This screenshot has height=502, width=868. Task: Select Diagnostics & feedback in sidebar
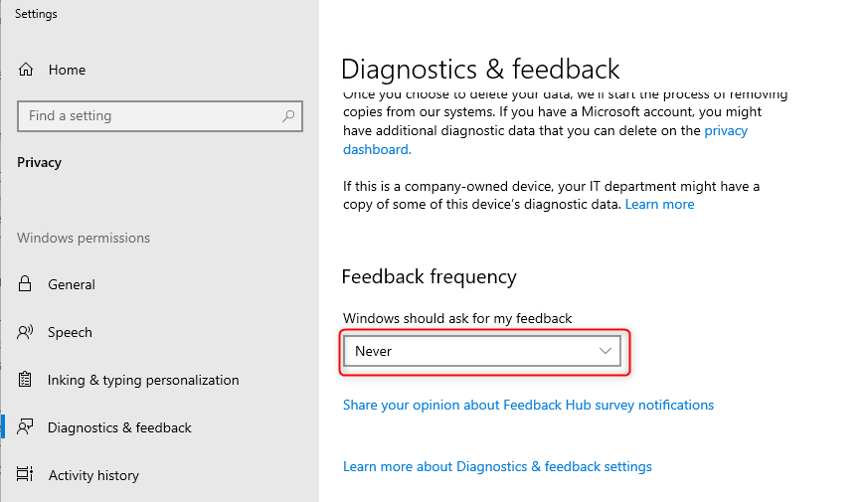tap(119, 427)
